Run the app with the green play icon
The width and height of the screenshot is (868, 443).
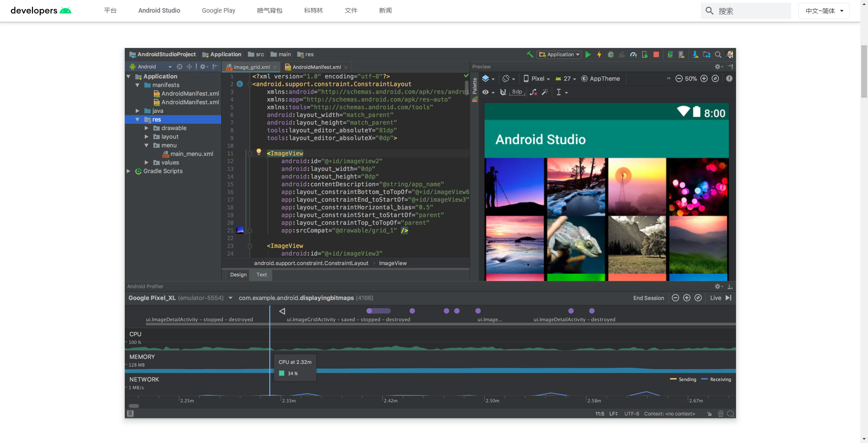coord(588,54)
